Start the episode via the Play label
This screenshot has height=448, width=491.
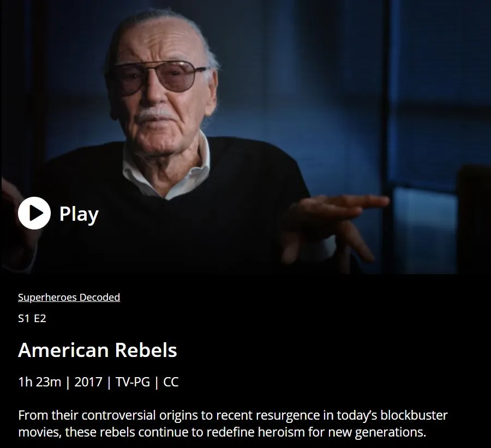pos(79,214)
